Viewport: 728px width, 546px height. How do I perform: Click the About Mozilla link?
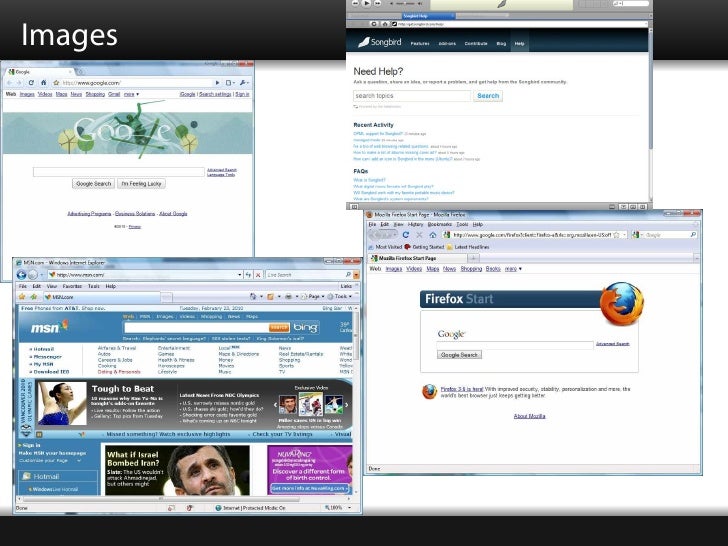[529, 416]
